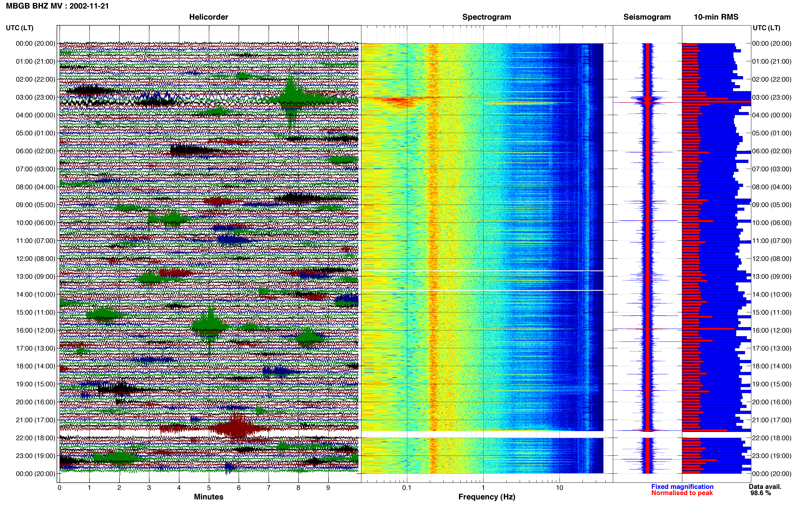Click the title 'MBGB BHZ MV : 2002-11-21'
Screen dimensions: 812x508
[57, 6]
